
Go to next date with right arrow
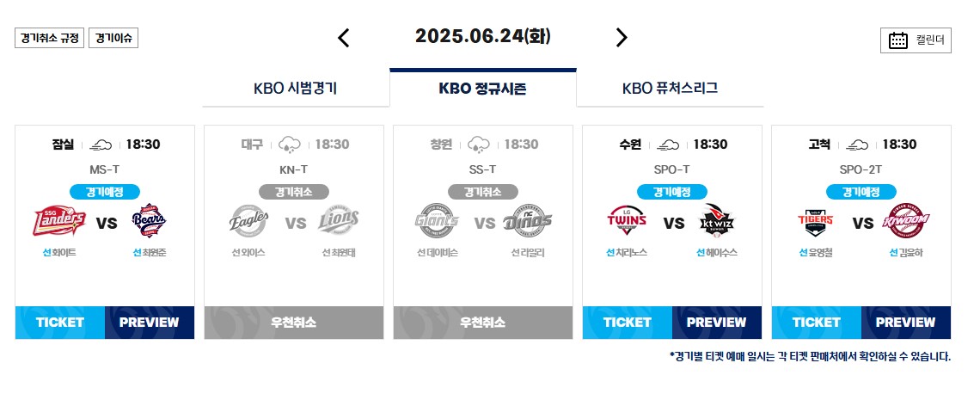(622, 38)
